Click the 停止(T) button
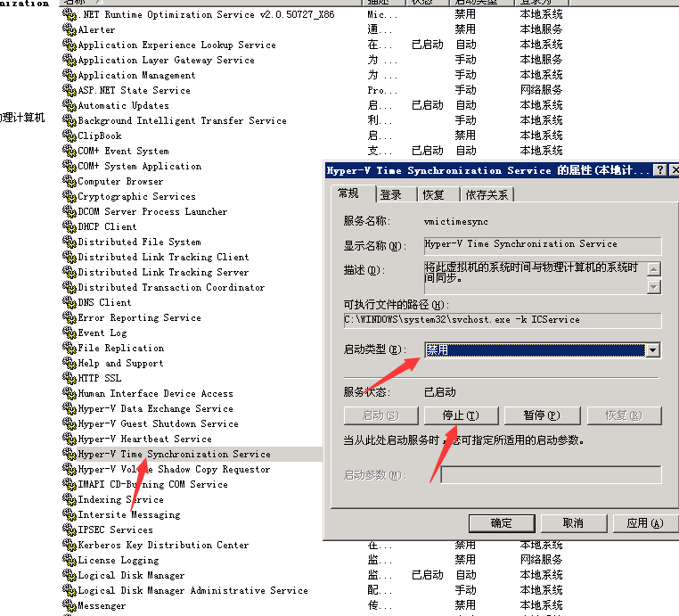679x616 pixels. [x=462, y=415]
